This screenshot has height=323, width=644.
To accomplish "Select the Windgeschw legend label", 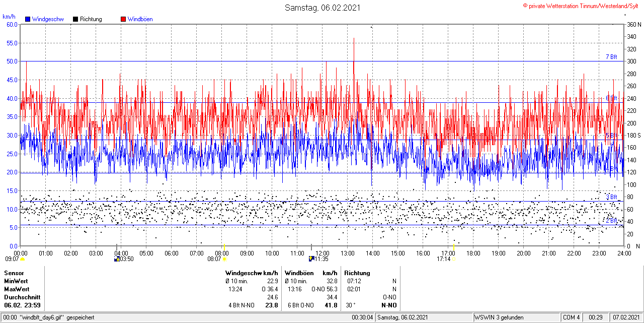I will tap(48, 19).
